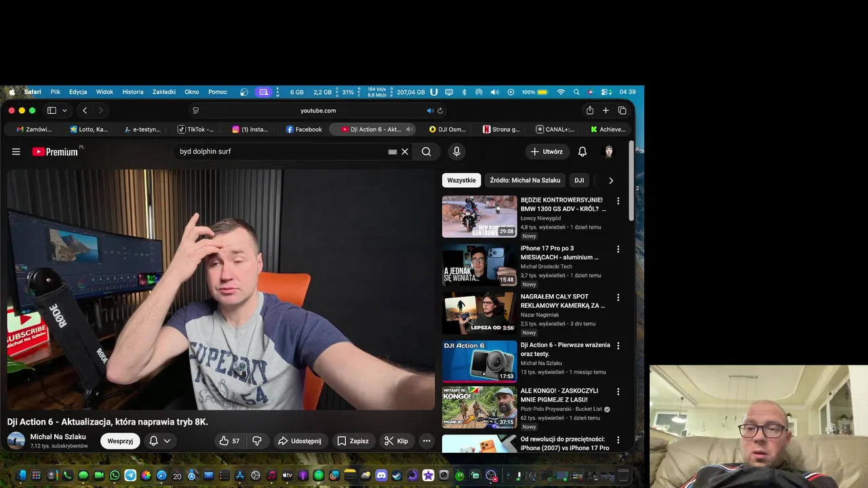Open the on-screen keyboard icon in search field
The image size is (868, 488).
392,152
